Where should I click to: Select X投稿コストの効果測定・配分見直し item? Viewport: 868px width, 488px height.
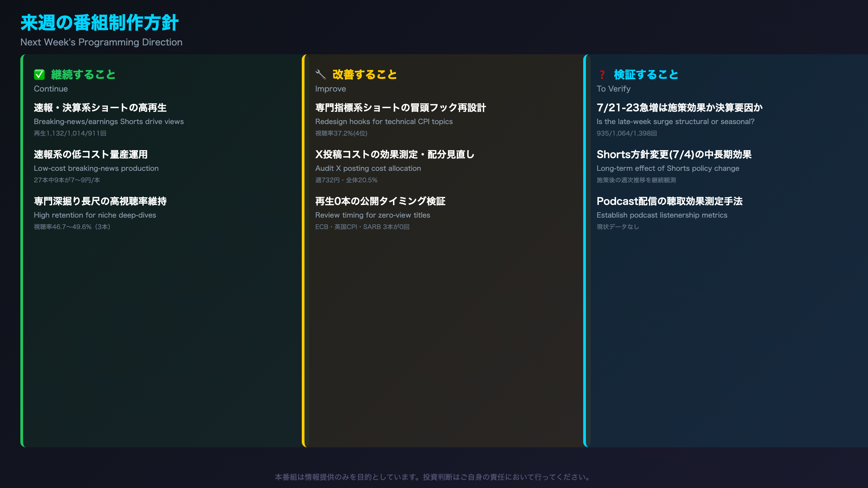point(395,155)
